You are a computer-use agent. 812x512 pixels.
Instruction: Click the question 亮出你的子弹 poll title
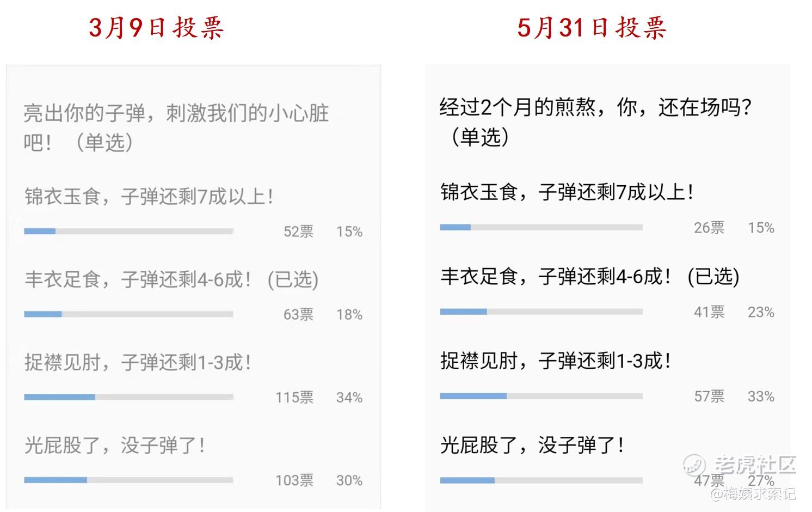(x=176, y=127)
